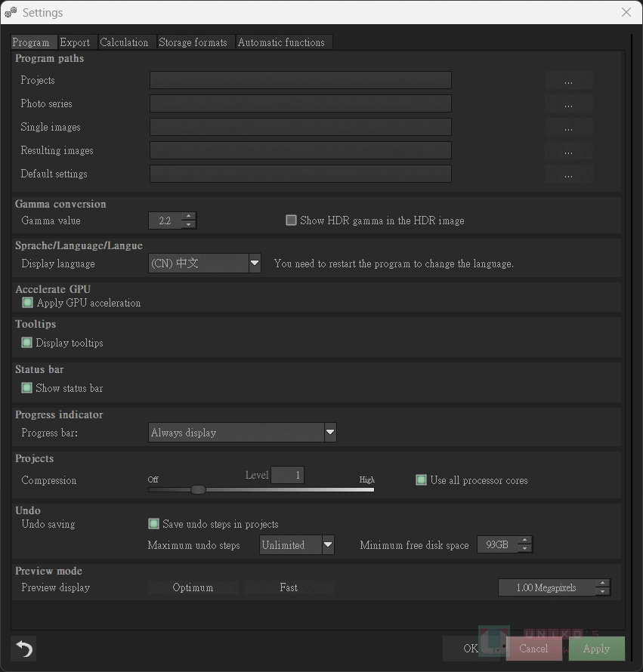This screenshot has width=643, height=672.
Task: Click the reset undo arrow icon
Action: [x=24, y=649]
